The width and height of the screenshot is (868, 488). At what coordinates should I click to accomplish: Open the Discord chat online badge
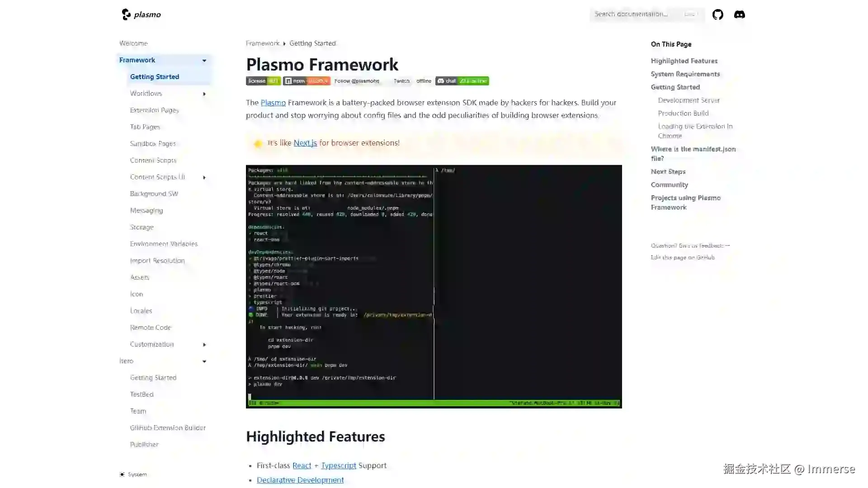click(x=462, y=81)
